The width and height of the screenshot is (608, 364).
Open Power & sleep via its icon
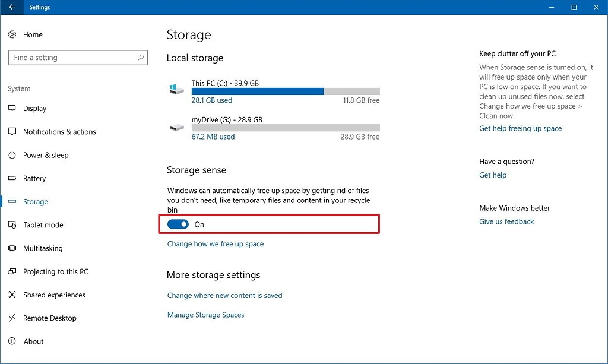pyautogui.click(x=13, y=155)
